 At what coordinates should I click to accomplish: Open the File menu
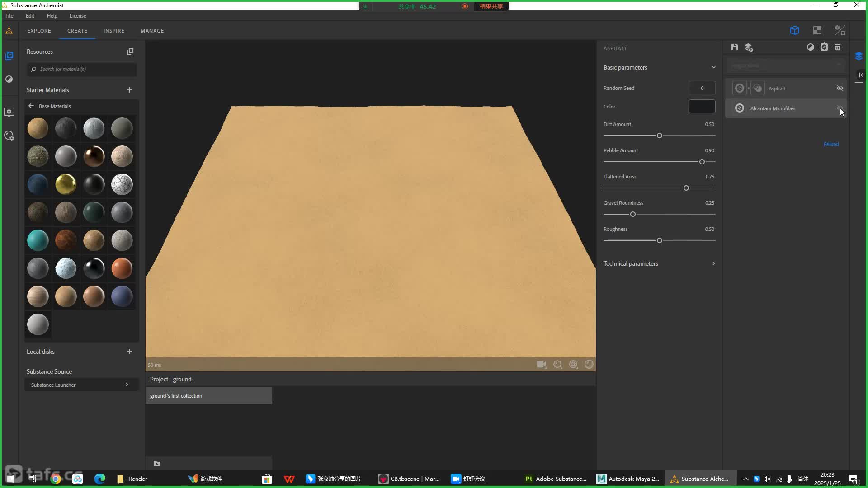pos(9,16)
